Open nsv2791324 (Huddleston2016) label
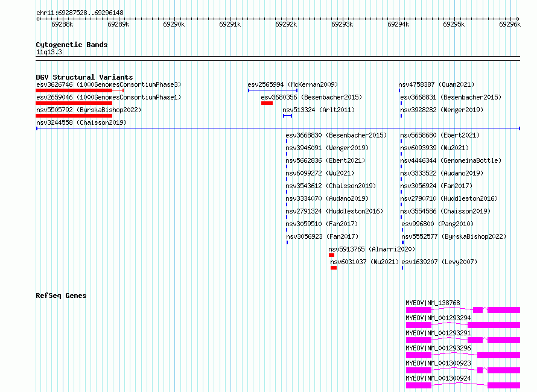Viewport: 537px width, 392px height. (x=335, y=211)
